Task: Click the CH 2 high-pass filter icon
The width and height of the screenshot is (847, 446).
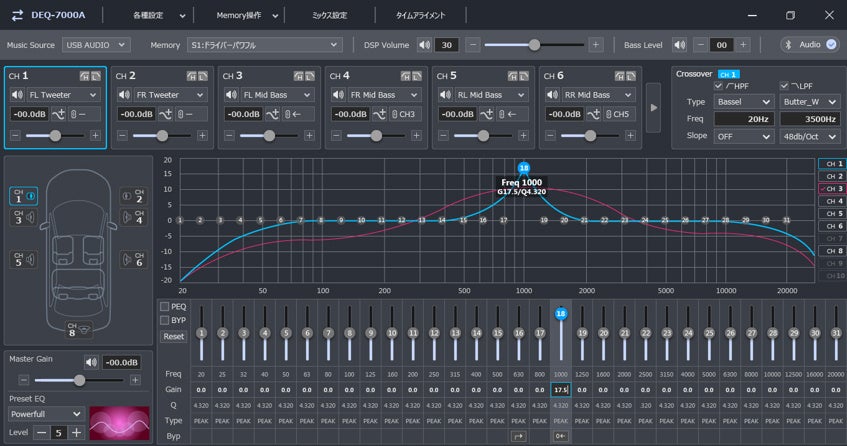Action: click(x=192, y=76)
